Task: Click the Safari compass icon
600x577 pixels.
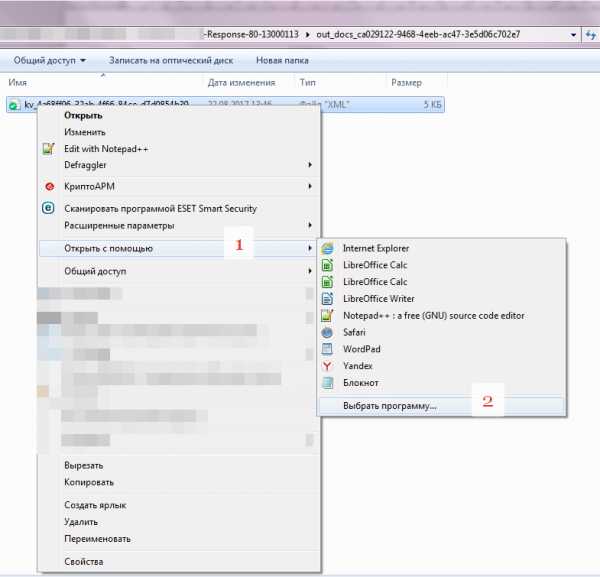Action: [327, 332]
